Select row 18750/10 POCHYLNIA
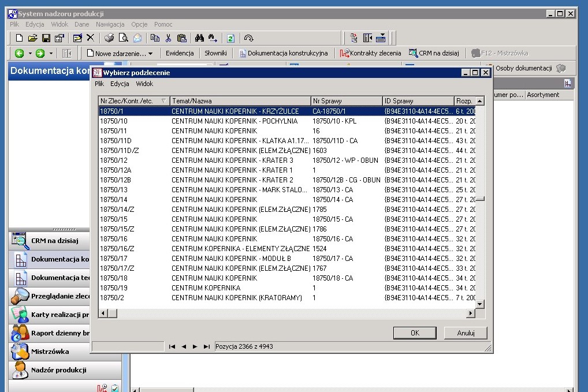Viewport: 588px width, 392px height. (x=287, y=121)
